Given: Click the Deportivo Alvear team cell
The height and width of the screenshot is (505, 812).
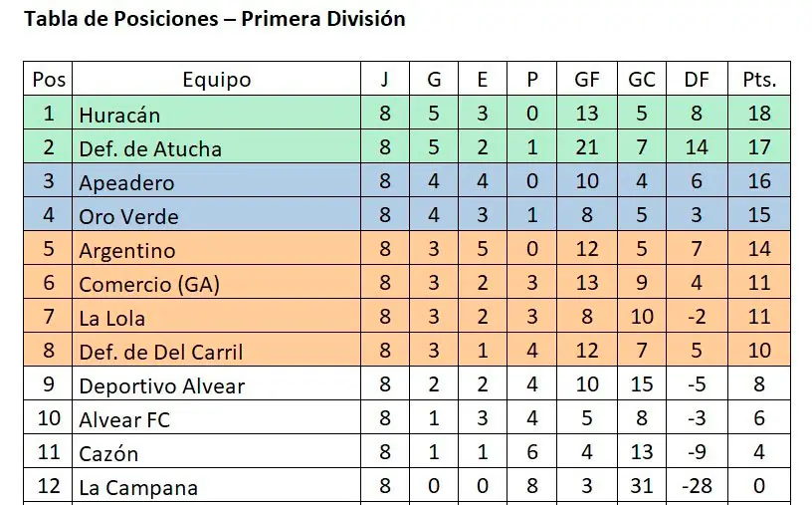Looking at the screenshot, I should 162,385.
